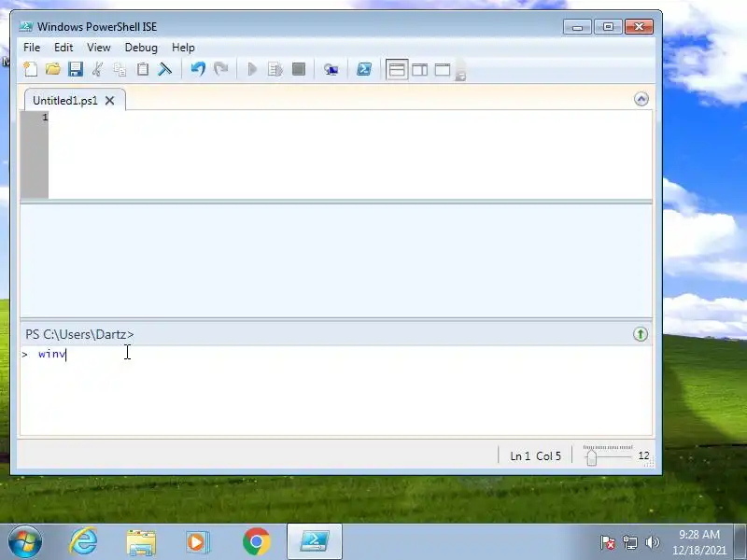Show script pane on top layout
Image resolution: width=747 pixels, height=560 pixels.
(396, 69)
